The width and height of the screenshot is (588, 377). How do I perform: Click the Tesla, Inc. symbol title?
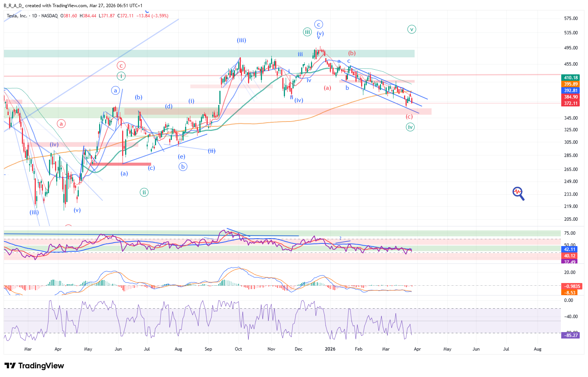coord(17,16)
